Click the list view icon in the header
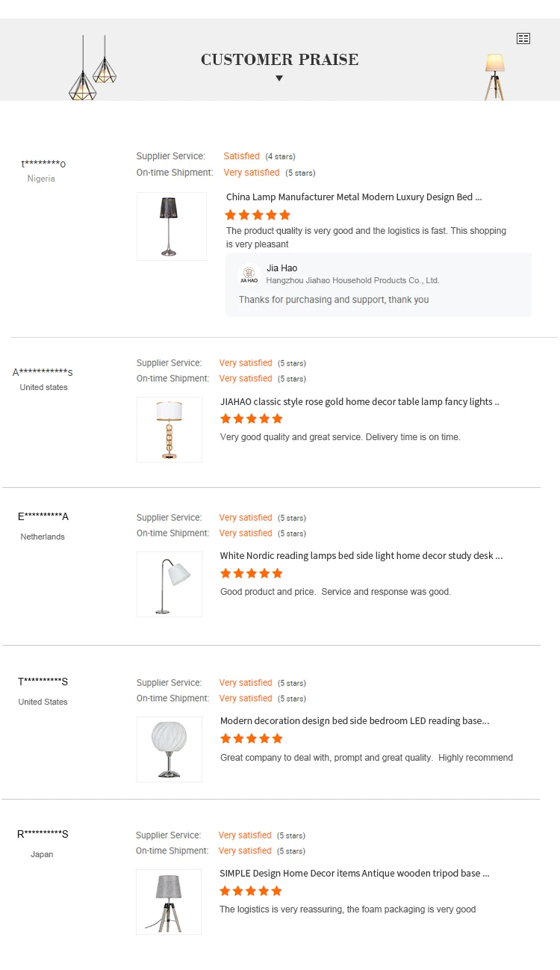Image resolution: width=560 pixels, height=970 pixels. coord(523,38)
